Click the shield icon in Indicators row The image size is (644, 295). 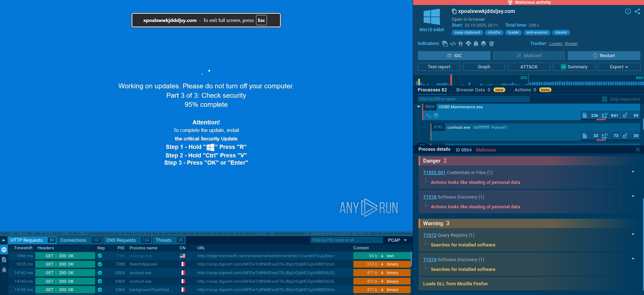click(491, 44)
